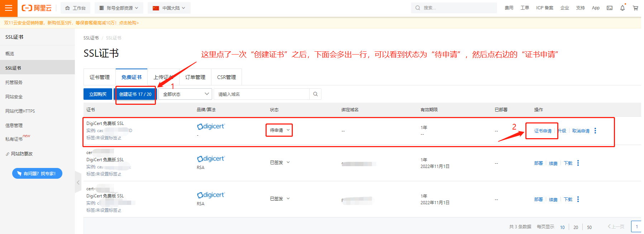Expand 已签发 status in middle certificate row
The width and height of the screenshot is (644, 234).
tap(288, 162)
